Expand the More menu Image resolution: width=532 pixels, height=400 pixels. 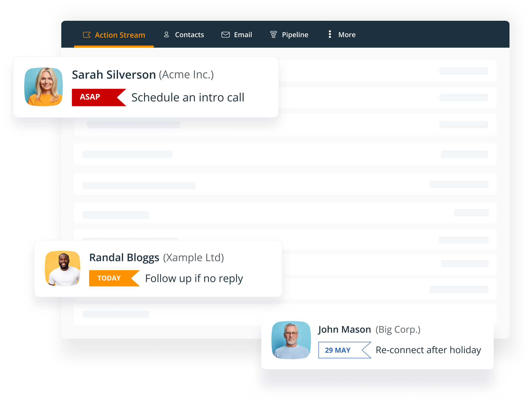pos(347,35)
